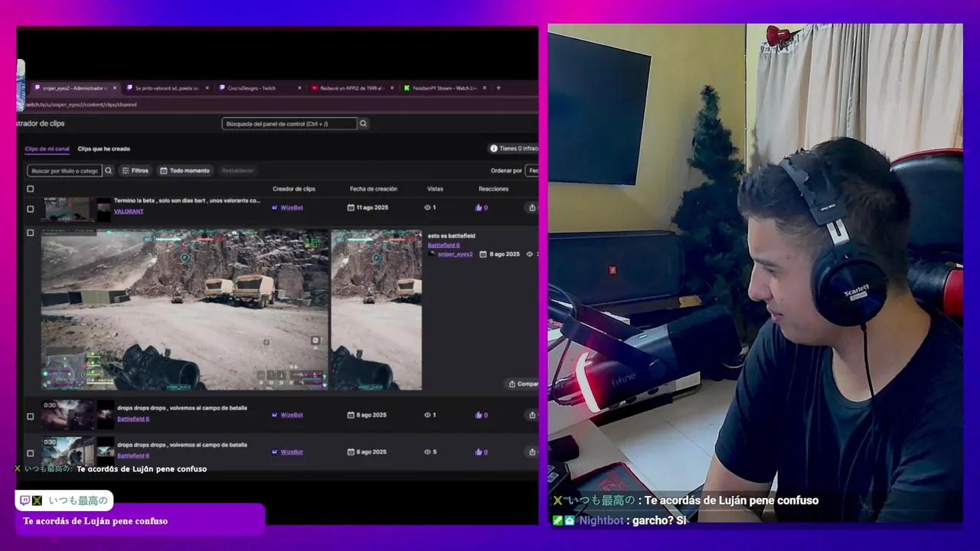
Task: Click the 'Creador de clips' column header
Action: coord(294,189)
